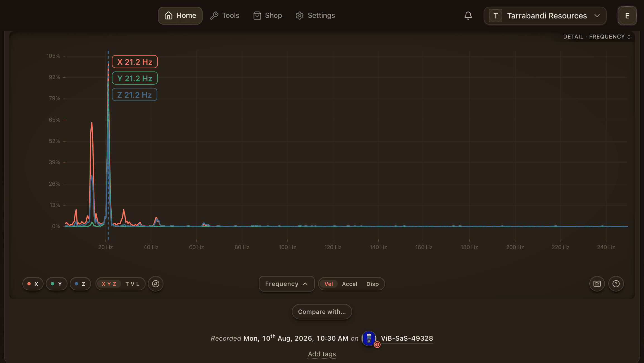
Task: Click the X 21.2 Hz peak label
Action: point(135,62)
